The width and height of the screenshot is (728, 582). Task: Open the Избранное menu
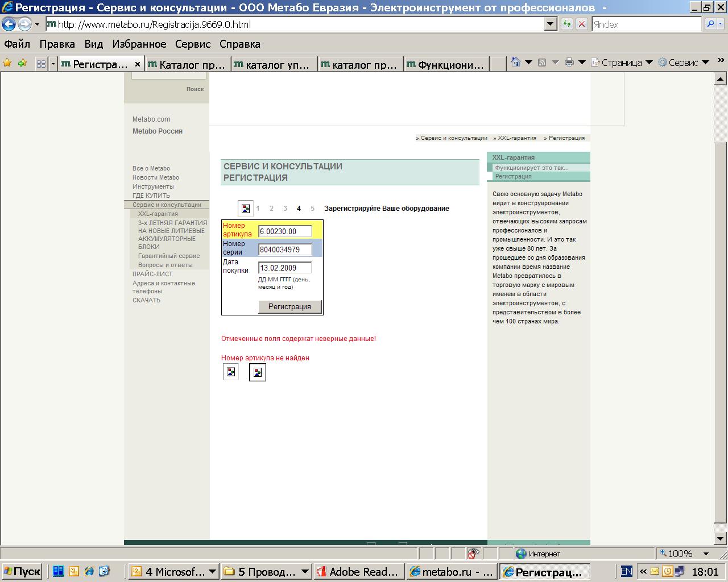pyautogui.click(x=139, y=44)
